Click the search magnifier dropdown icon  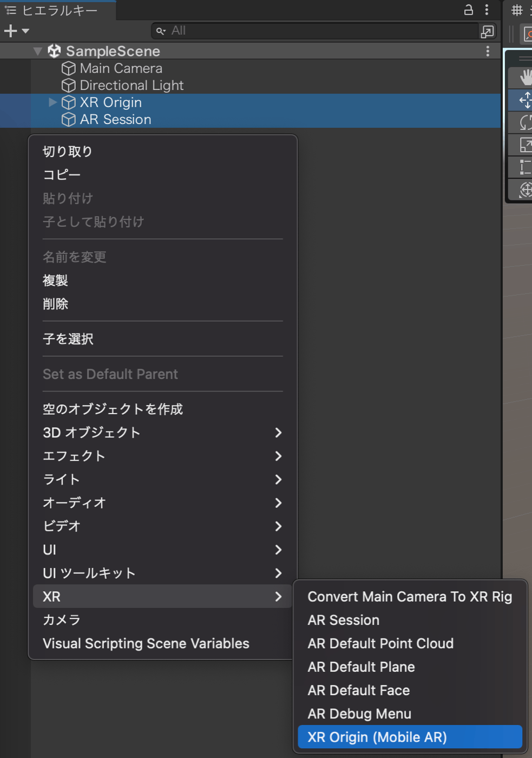[x=161, y=31]
